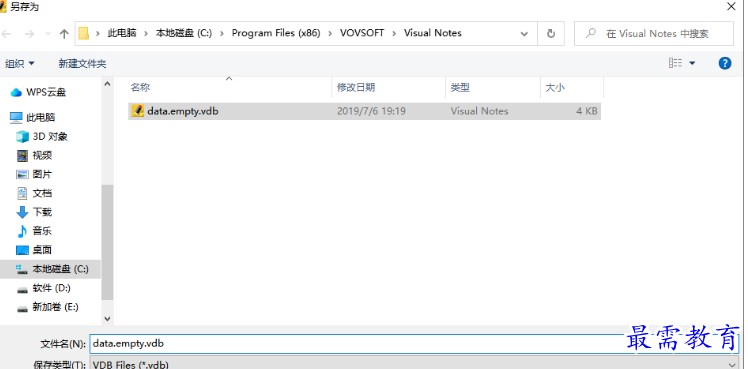Click the 音乐 music note icon
This screenshot has height=369, width=748.
[22, 231]
